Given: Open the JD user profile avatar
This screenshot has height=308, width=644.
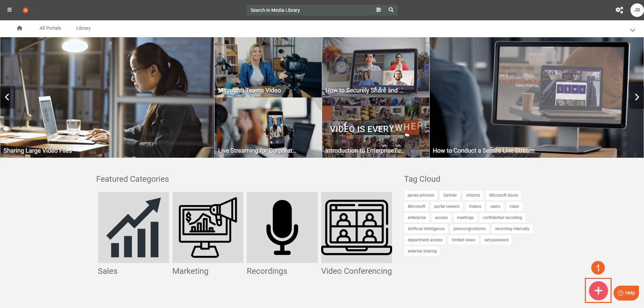Looking at the screenshot, I should coord(637,10).
